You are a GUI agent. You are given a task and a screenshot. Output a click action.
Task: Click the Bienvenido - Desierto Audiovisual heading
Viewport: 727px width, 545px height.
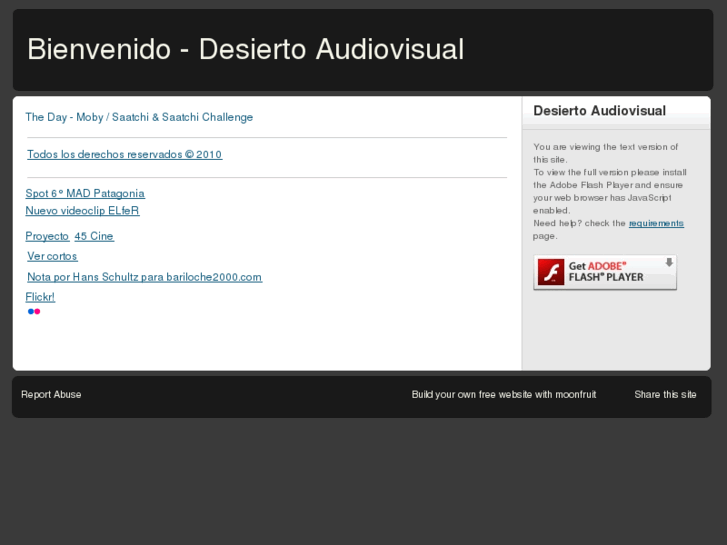click(x=246, y=49)
